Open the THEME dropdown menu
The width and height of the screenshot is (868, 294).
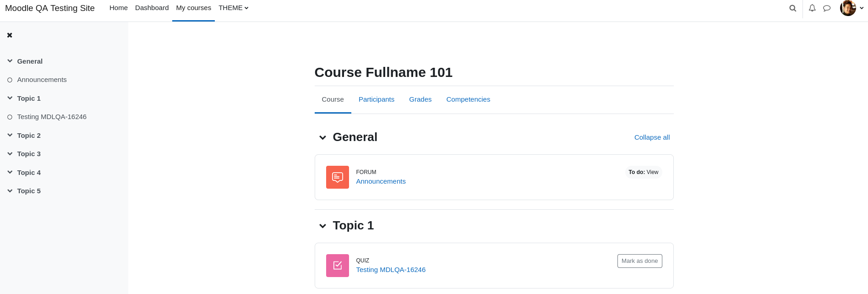[x=234, y=8]
